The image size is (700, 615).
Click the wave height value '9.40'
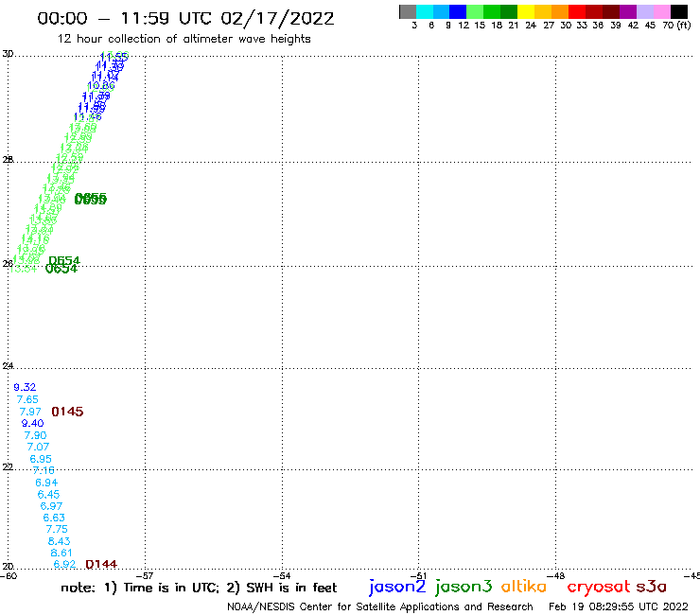pos(32,423)
